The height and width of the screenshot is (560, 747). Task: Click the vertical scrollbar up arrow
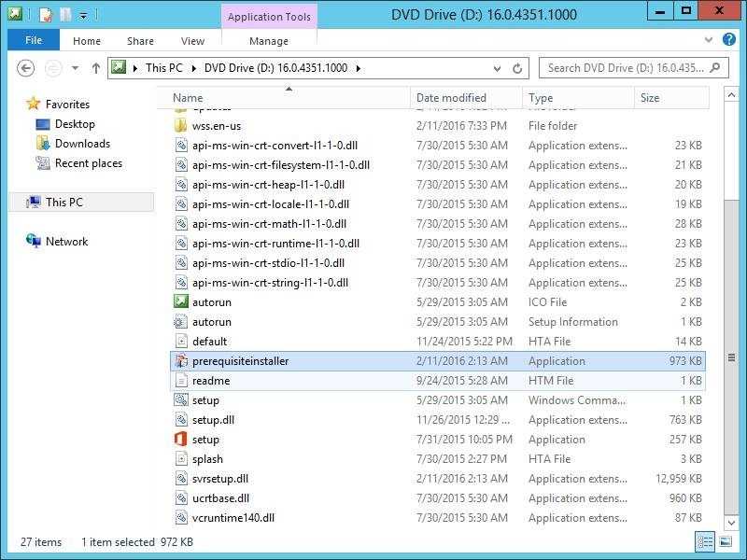(x=731, y=95)
